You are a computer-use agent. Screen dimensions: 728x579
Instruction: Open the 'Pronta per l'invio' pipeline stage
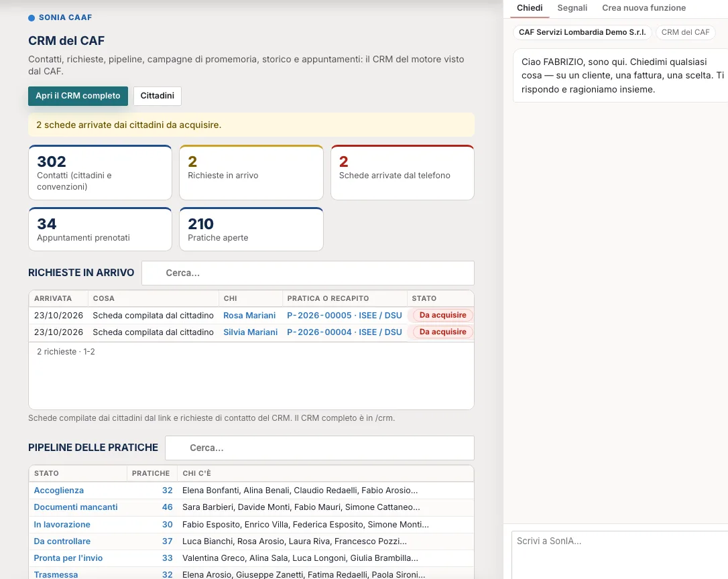[x=68, y=558]
